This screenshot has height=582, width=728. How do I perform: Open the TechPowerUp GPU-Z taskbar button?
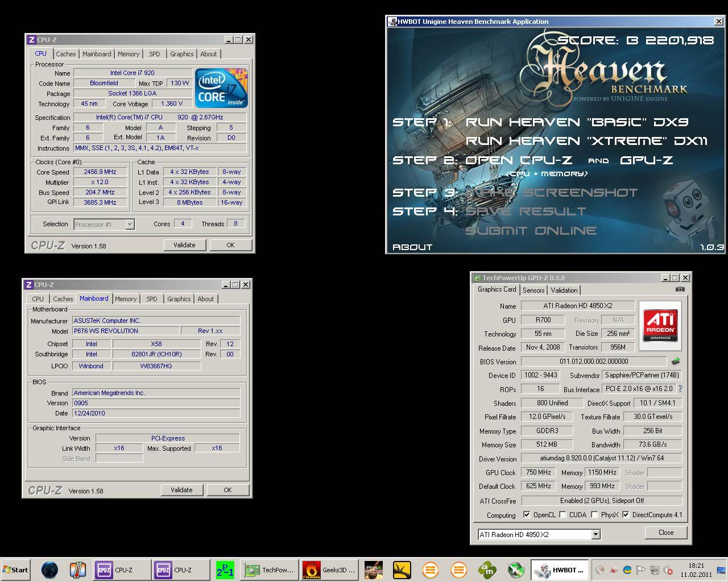click(x=269, y=569)
